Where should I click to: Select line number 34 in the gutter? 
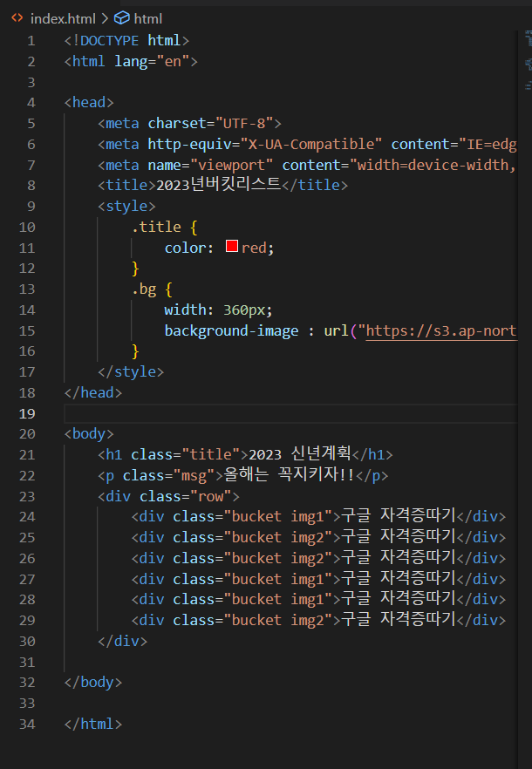click(28, 725)
